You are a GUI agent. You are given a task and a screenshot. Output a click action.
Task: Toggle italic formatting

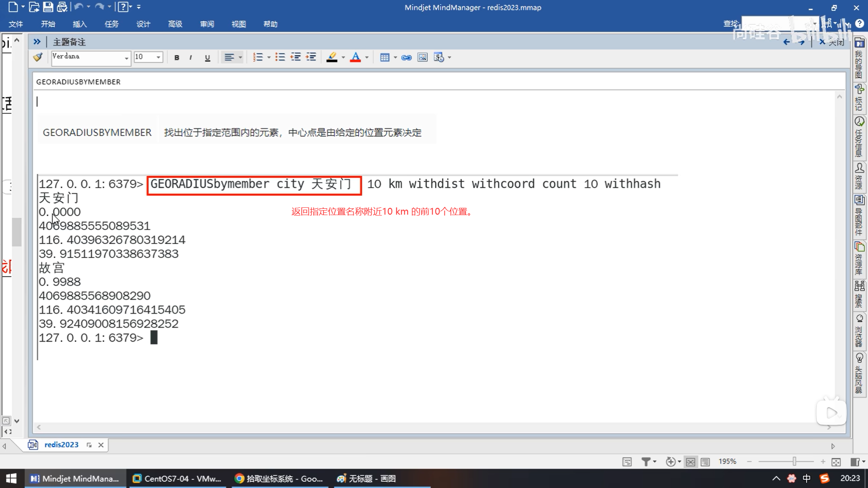coord(191,57)
